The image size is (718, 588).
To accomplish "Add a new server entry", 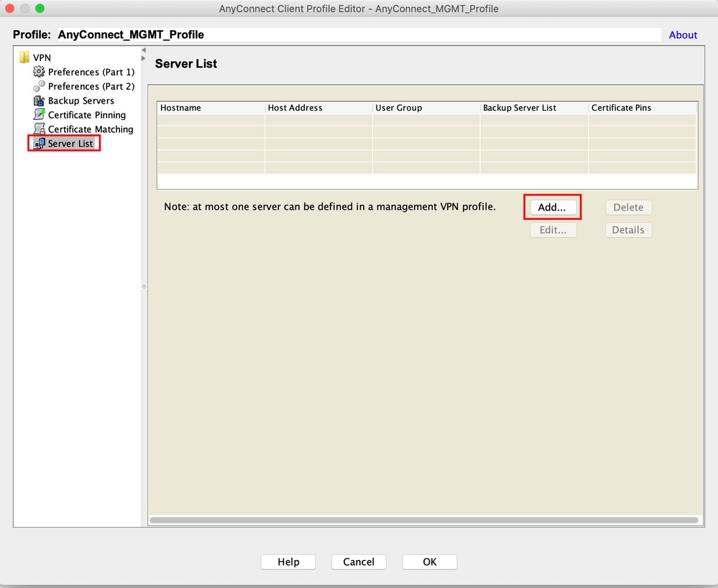I will (553, 207).
